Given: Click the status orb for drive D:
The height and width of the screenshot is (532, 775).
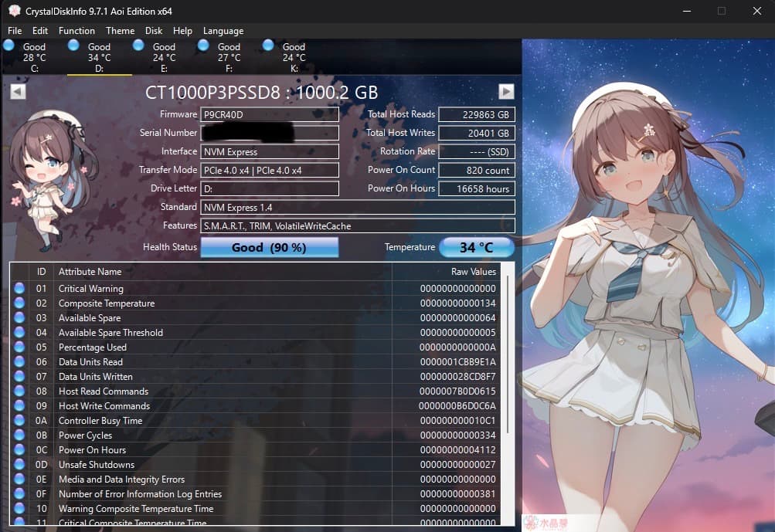Looking at the screenshot, I should (73, 46).
